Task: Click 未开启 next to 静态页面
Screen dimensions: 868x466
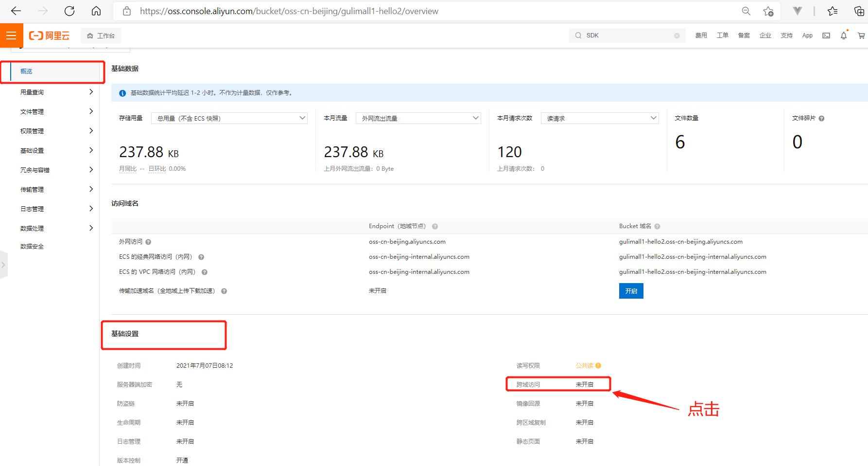Action: pos(585,441)
